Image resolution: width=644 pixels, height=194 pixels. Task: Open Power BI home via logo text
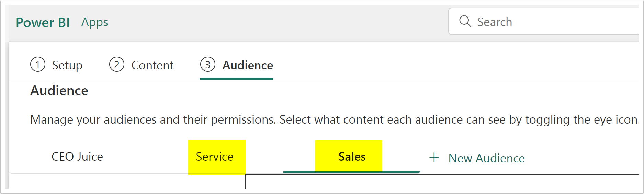click(43, 22)
